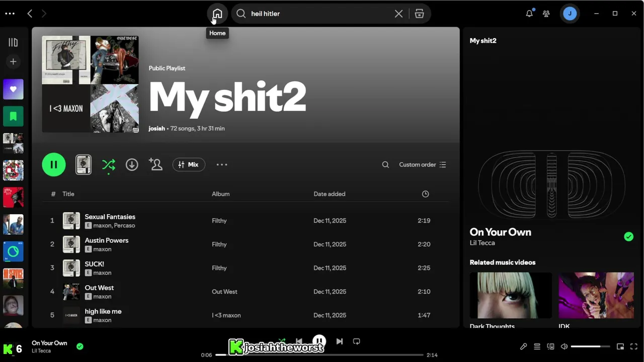Open josiah's profile link
This screenshot has width=644, height=362.
click(156, 129)
